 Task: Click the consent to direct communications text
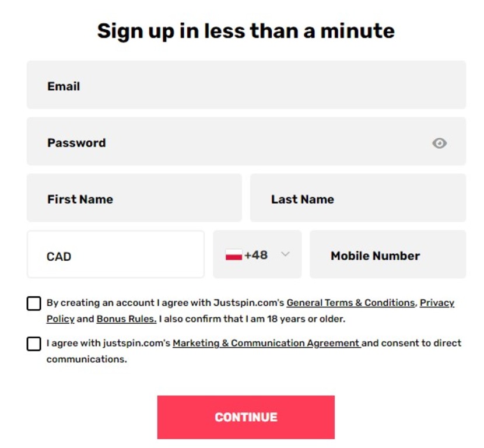tap(412, 343)
